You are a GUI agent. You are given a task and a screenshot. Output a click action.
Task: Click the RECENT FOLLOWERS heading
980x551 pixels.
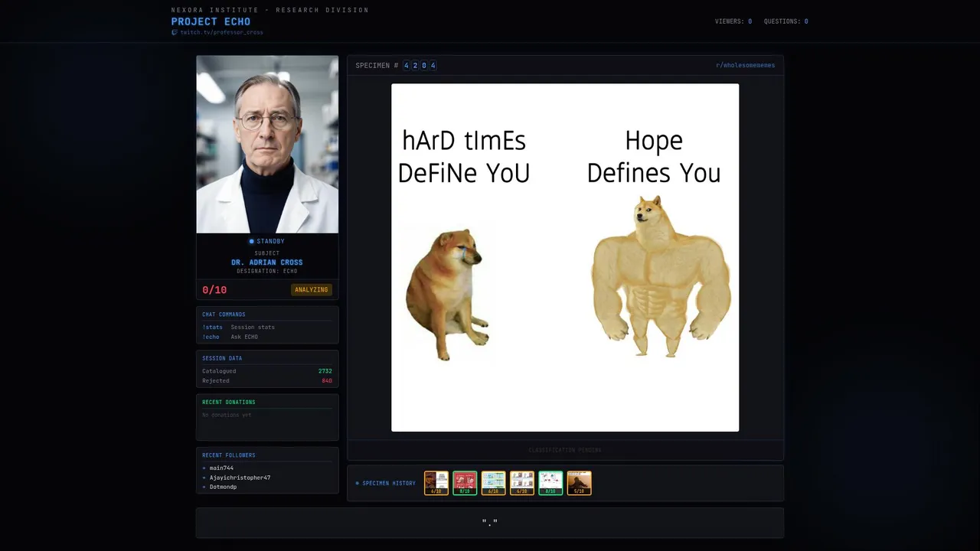coord(229,455)
